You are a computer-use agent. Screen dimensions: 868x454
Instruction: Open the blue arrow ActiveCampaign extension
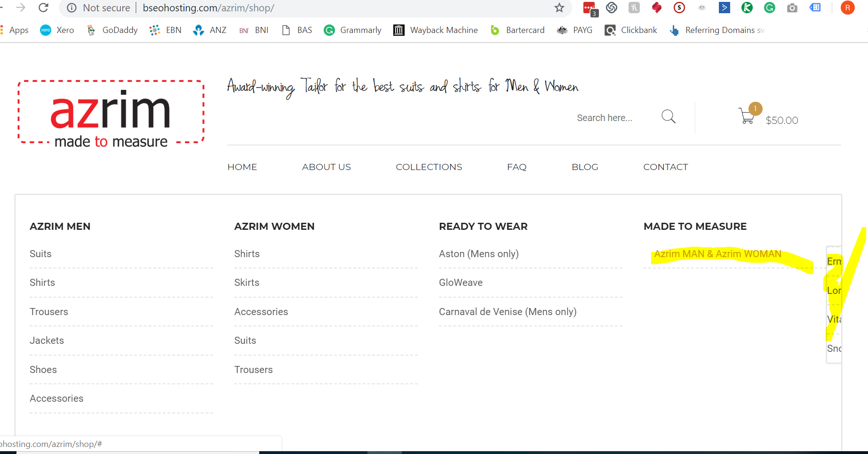pyautogui.click(x=725, y=8)
